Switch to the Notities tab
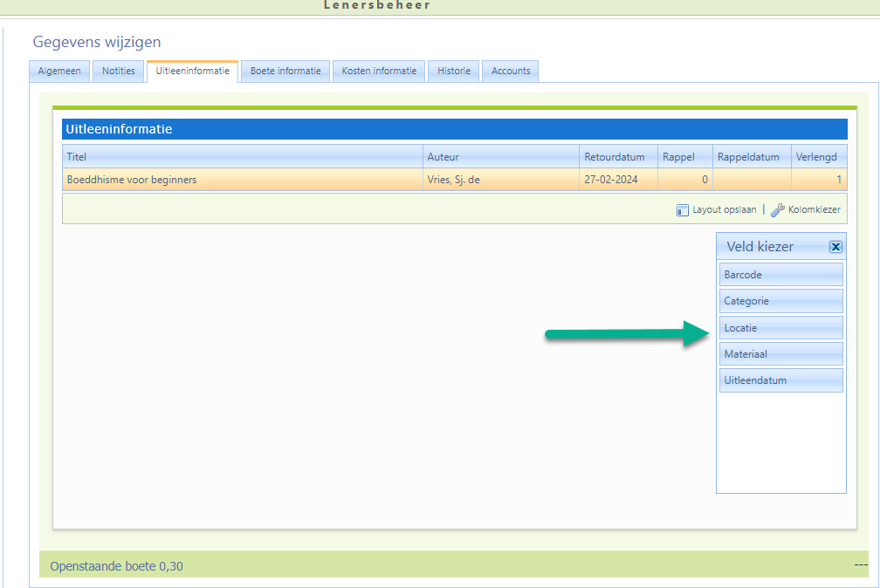 [x=119, y=72]
